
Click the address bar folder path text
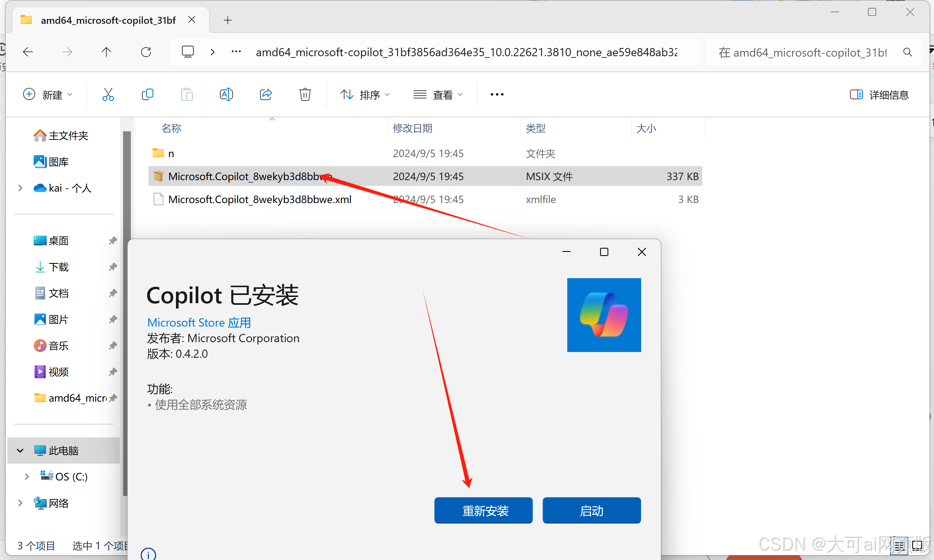(467, 52)
